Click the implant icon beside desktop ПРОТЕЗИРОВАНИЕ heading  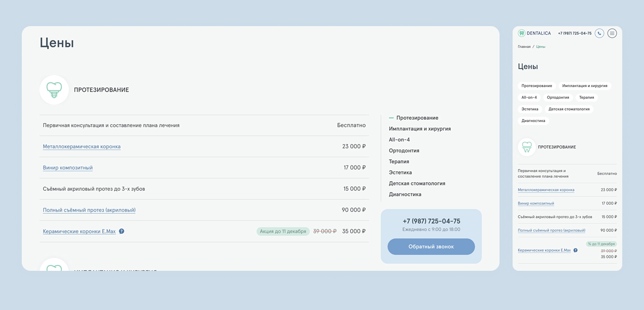pos(54,90)
